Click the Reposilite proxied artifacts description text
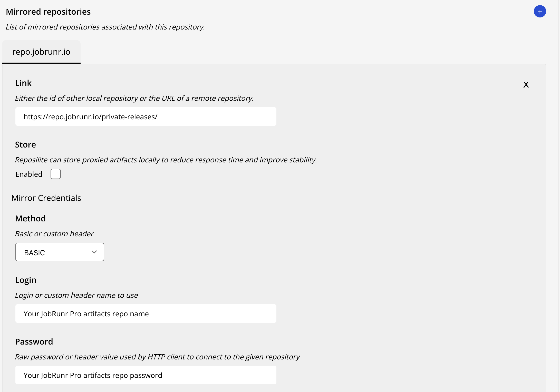The height and width of the screenshot is (392, 560). pos(166,160)
